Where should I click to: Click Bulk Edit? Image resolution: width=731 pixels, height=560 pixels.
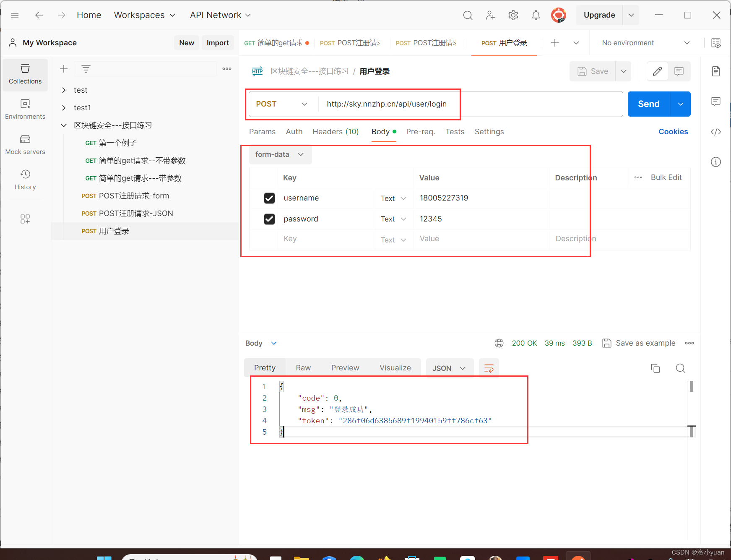coord(666,177)
